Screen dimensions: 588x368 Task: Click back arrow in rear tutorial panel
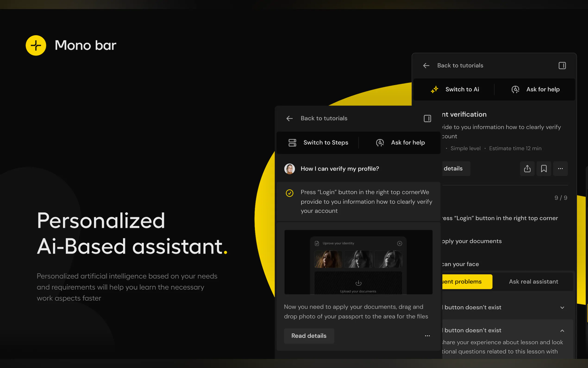point(426,66)
